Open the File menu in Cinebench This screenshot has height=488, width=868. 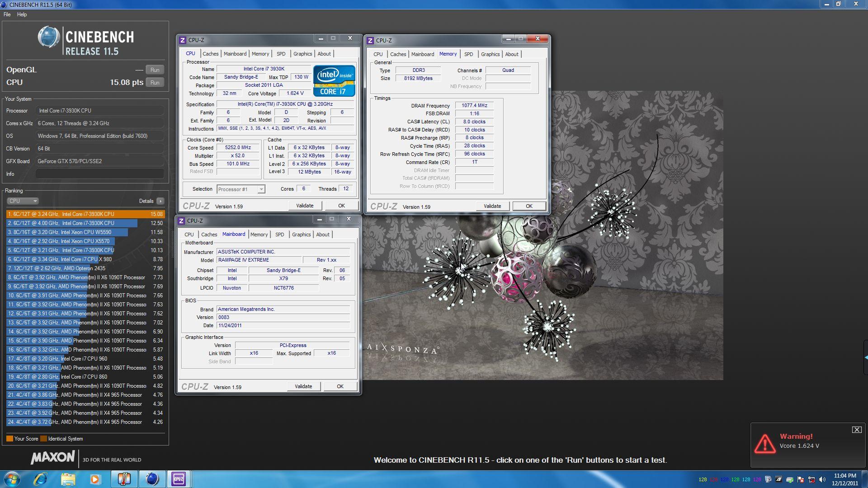(7, 14)
